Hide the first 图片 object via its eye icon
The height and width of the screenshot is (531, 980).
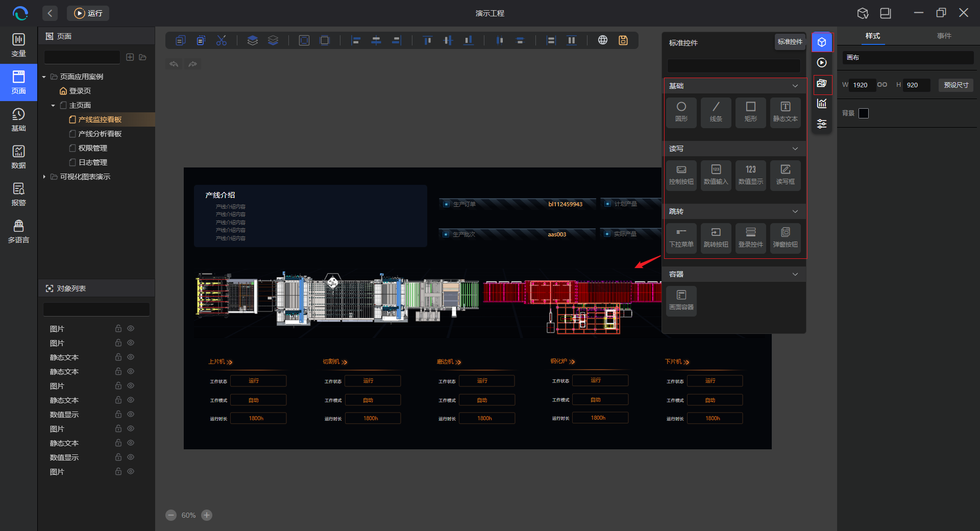[x=131, y=328]
